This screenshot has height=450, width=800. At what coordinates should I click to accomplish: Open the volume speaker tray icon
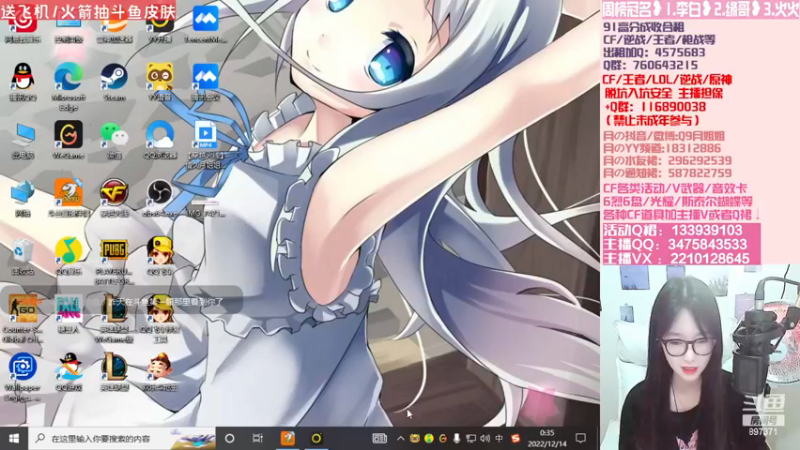(x=485, y=438)
